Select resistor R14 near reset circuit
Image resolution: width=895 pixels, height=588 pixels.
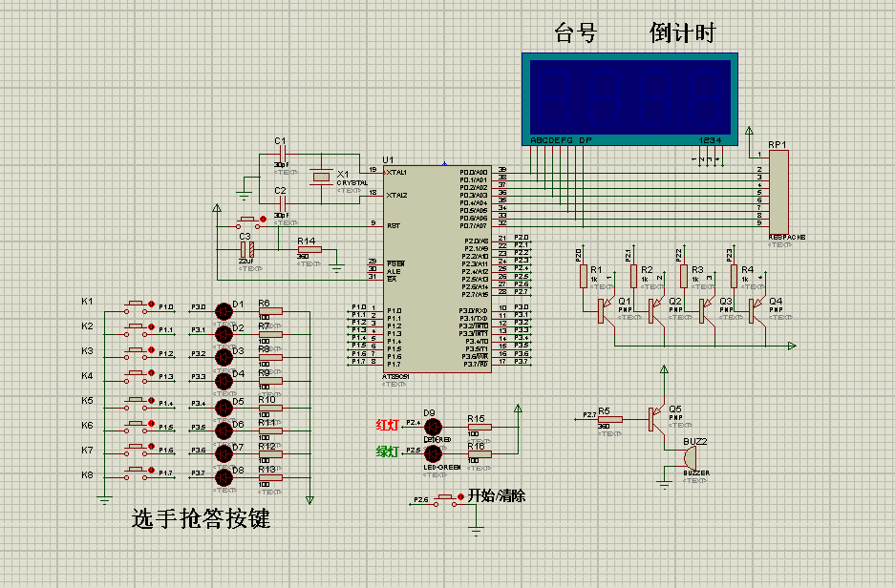tap(309, 250)
